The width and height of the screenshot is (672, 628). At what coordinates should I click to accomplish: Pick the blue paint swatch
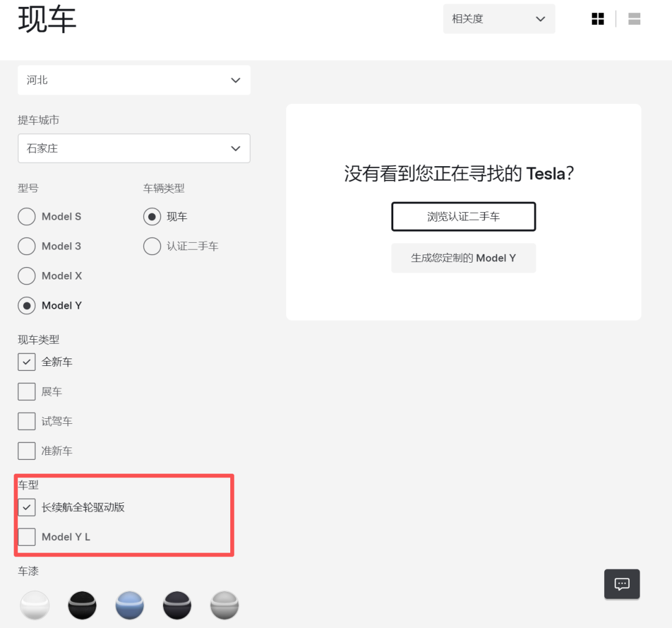[129, 605]
